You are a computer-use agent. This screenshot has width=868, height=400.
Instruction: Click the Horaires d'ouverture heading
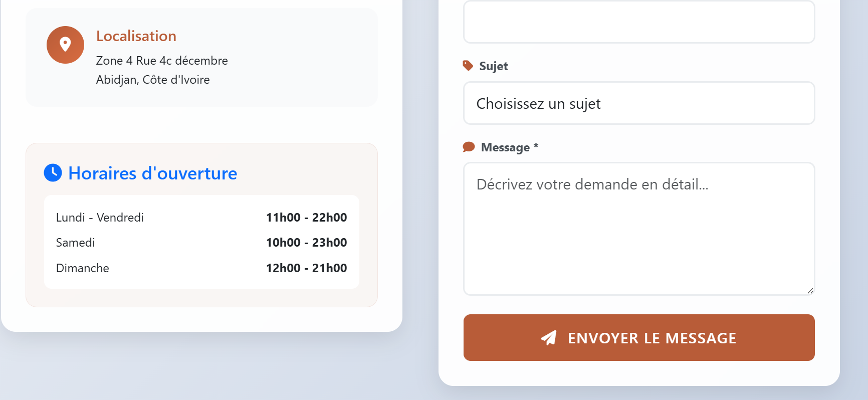coord(153,173)
